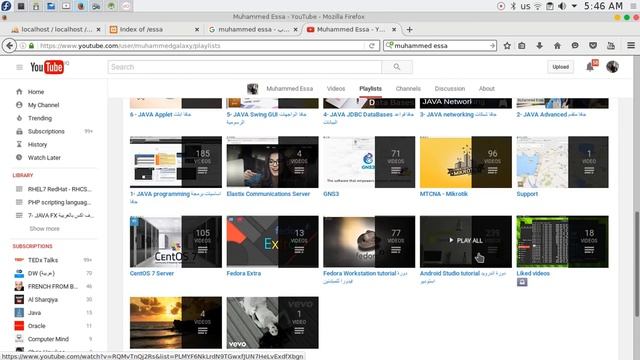Screen dimensions: 640x360
Task: Close the Index of /essa tab
Action: [197, 29]
